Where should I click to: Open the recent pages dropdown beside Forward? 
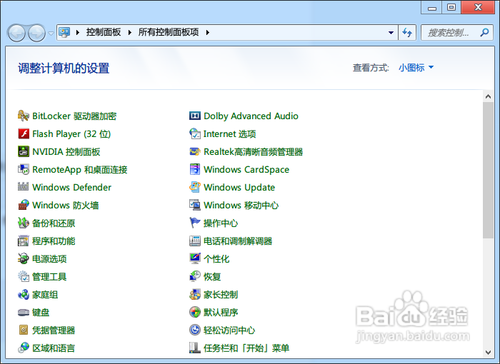tap(51, 33)
